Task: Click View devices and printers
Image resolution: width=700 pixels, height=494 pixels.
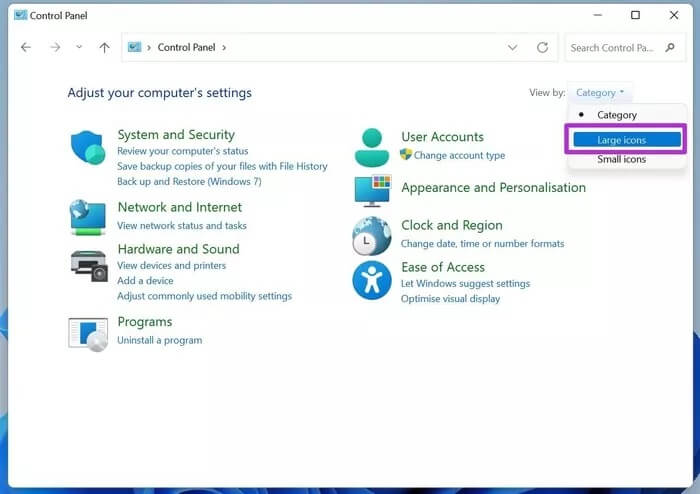Action: [171, 266]
